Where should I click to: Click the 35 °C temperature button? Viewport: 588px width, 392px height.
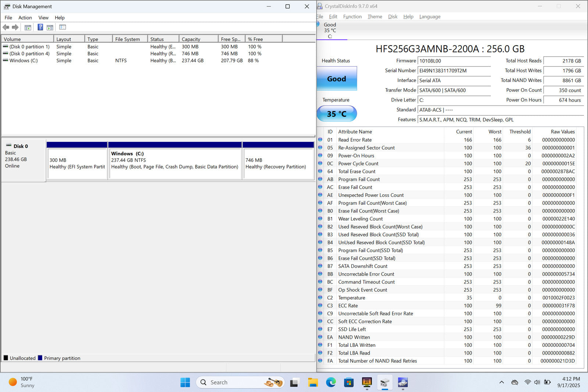(x=337, y=114)
